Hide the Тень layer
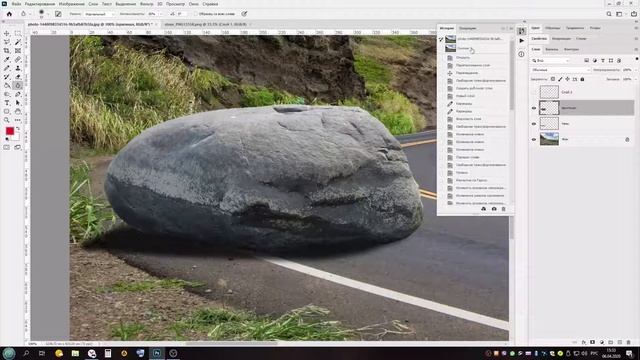The width and height of the screenshot is (640, 360). click(x=534, y=124)
